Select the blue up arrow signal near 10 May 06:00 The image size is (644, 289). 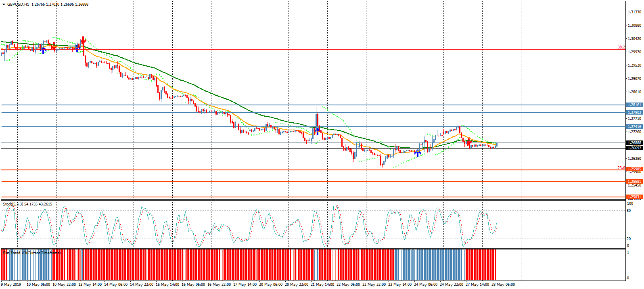44,50
